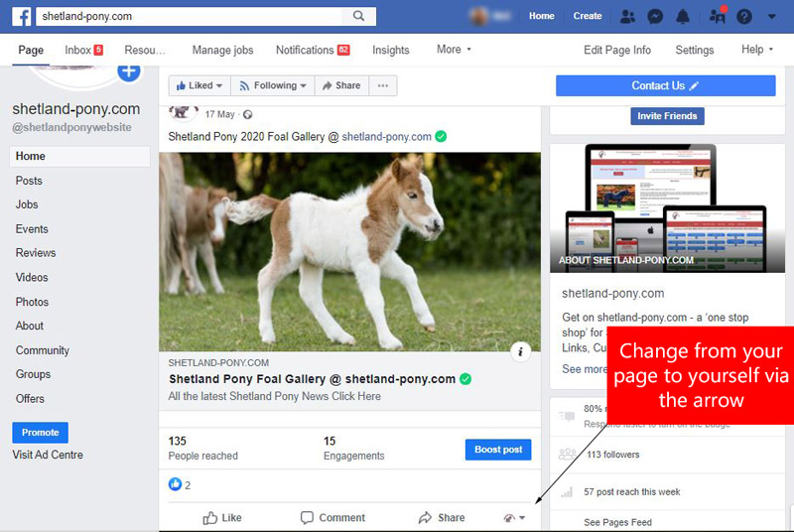This screenshot has height=532, width=794.
Task: Click the Like button on the post
Action: click(x=222, y=517)
